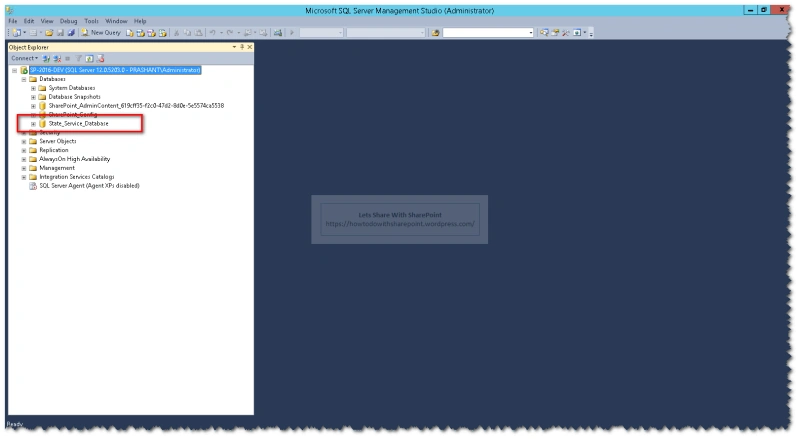Click the Paste icon in toolbar
The image size is (800, 439).
point(199,33)
